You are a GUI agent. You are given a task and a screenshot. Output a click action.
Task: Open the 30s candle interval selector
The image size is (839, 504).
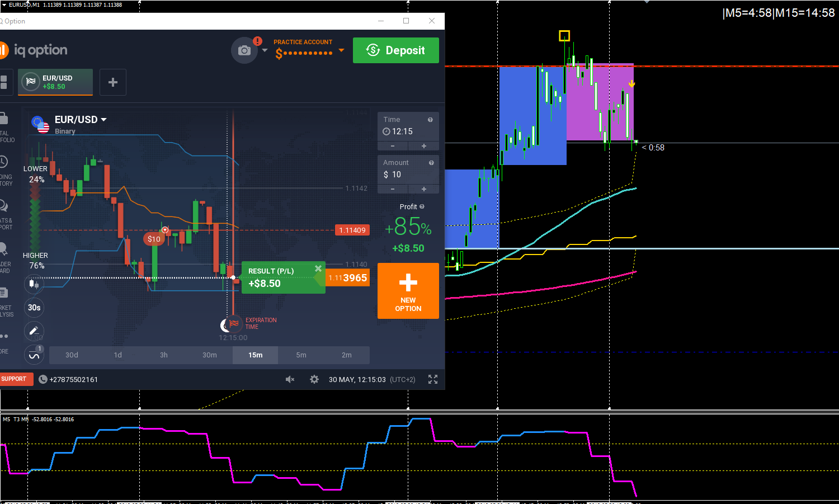pos(34,307)
